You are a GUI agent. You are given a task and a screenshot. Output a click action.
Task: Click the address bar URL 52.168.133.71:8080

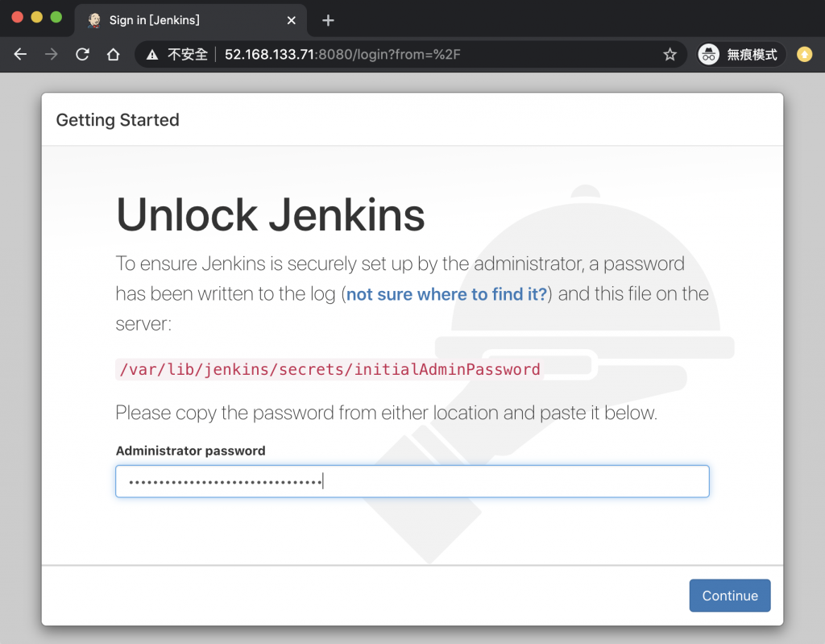342,55
